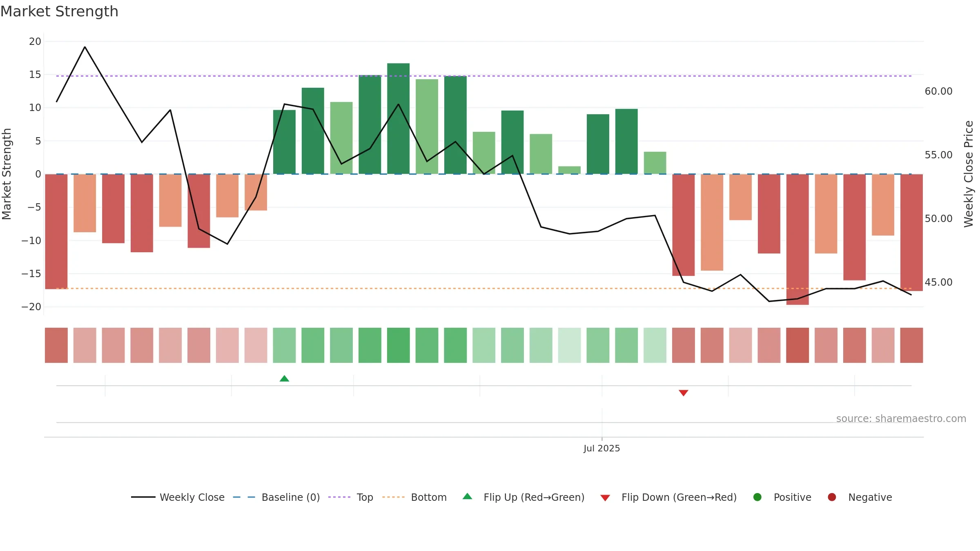Click the red Flip Down triangle marker
Screen dimensions: 980x551
(x=684, y=393)
